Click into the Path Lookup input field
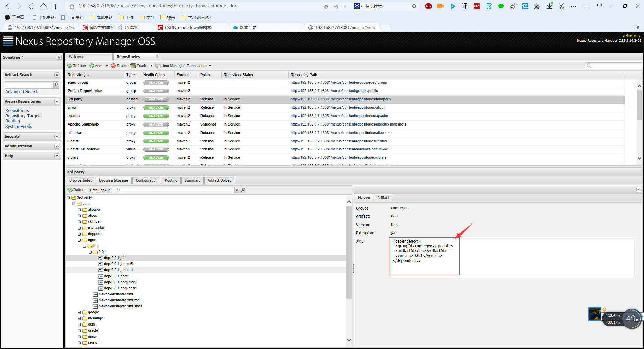The image size is (644, 349). click(173, 190)
